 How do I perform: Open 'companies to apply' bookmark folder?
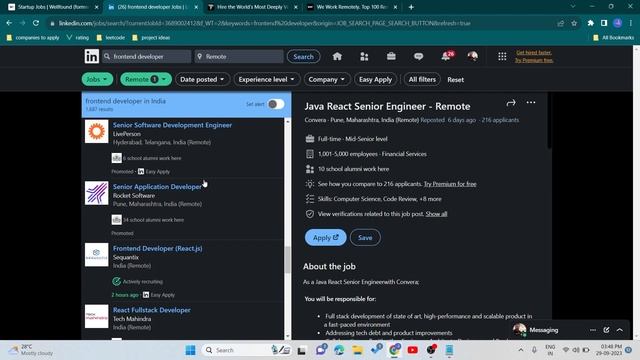[x=33, y=38]
